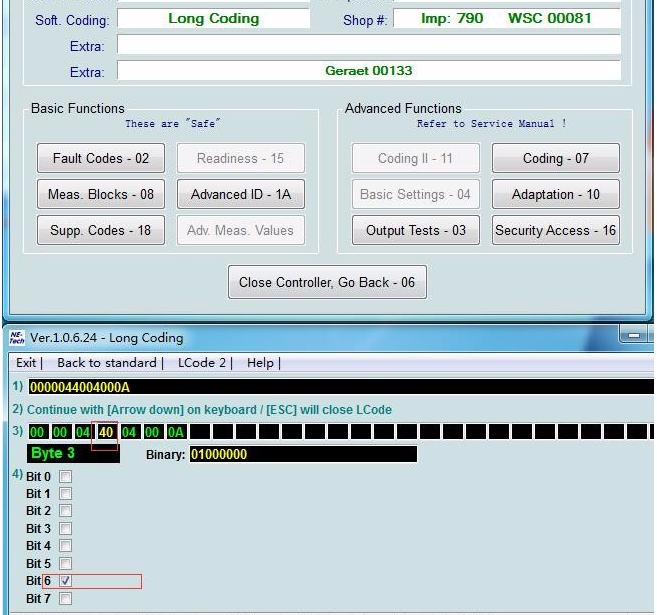Click the Soft. Coding field showing Long Coding
This screenshot has width=657, height=615.
214,18
